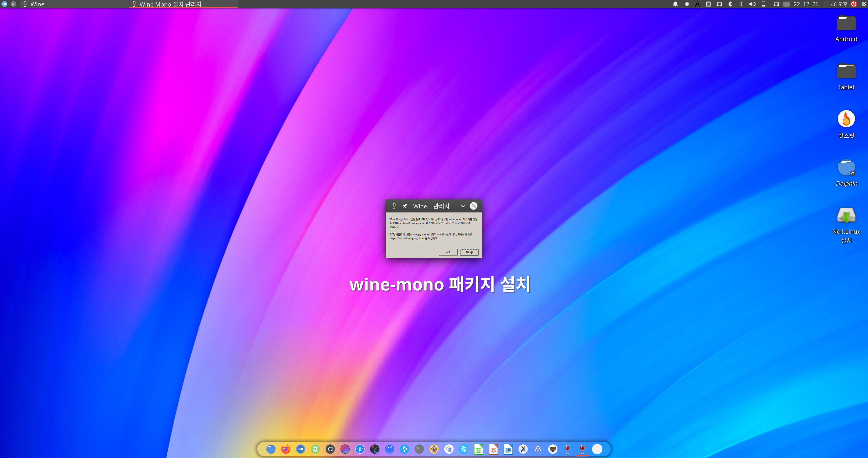Launch the dark letter 'a' dock icon

click(x=330, y=449)
